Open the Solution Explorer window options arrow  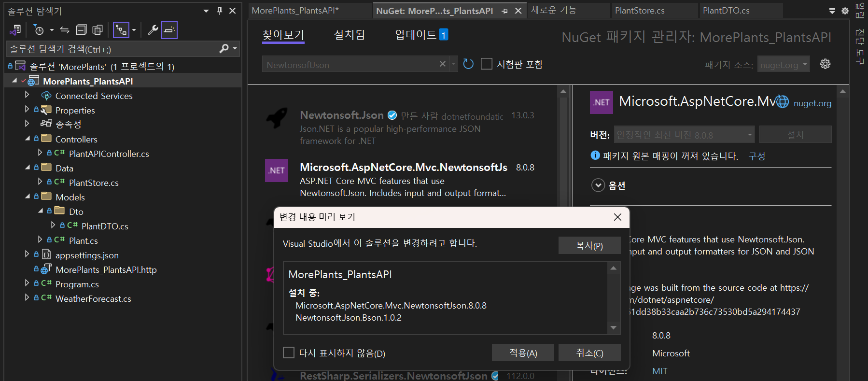[x=206, y=11]
